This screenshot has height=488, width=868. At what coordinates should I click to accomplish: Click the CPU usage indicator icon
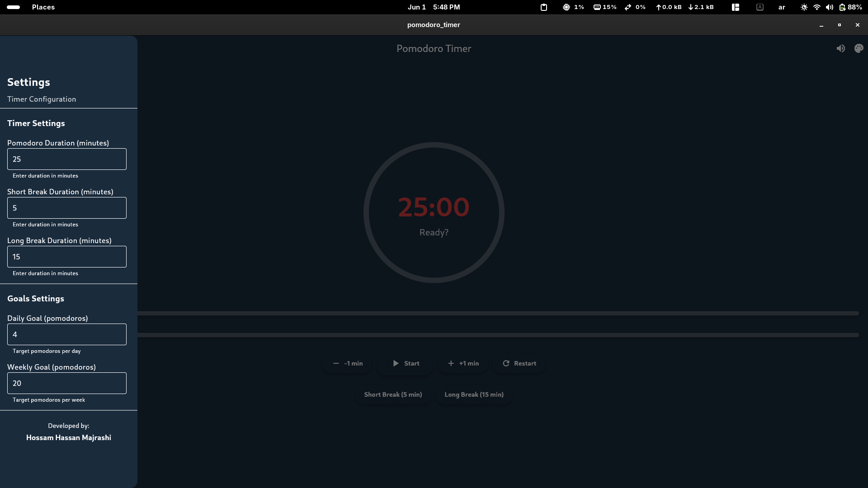coord(566,7)
